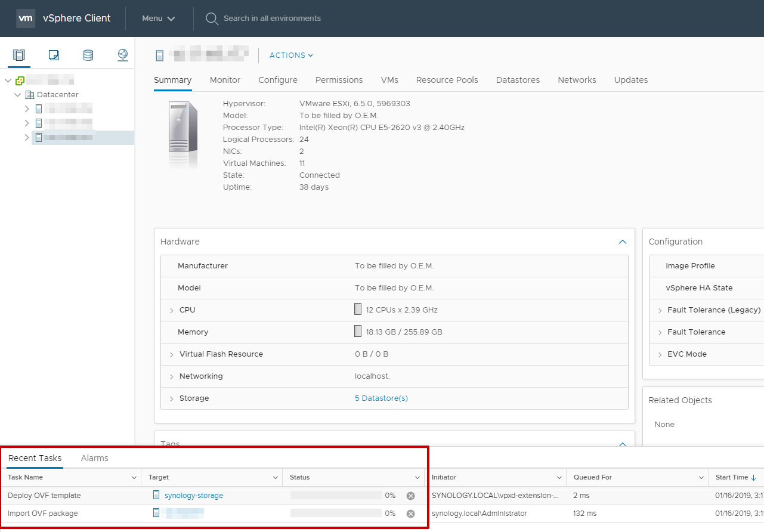Select the Datacenter icon in the tree
The height and width of the screenshot is (532, 764).
pos(30,94)
